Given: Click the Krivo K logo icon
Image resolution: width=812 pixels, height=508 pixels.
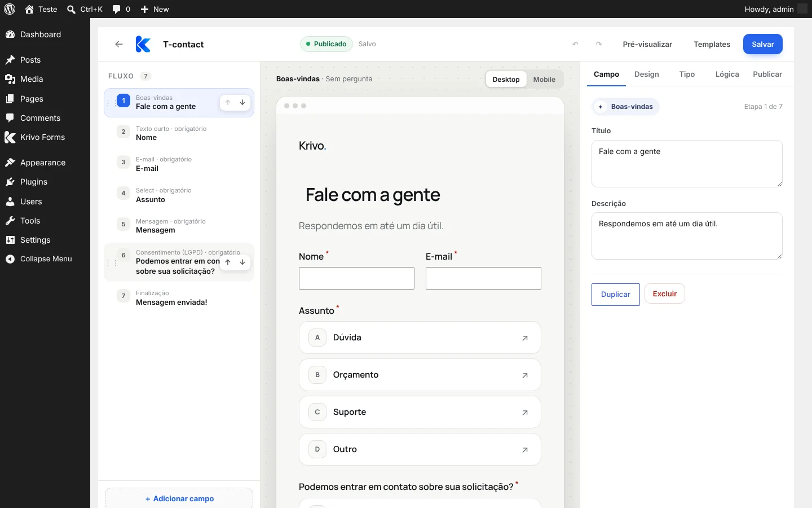Looking at the screenshot, I should (x=143, y=44).
